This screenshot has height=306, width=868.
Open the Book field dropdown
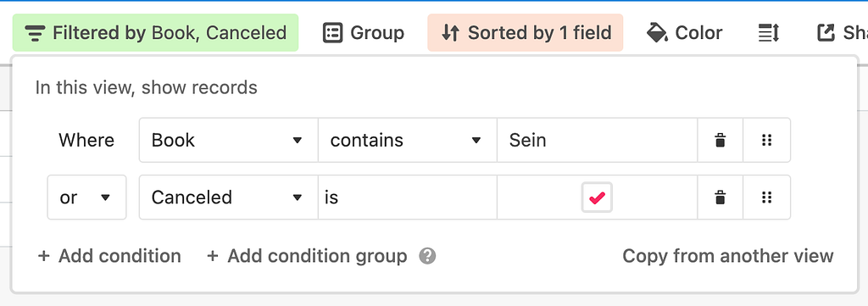point(229,141)
